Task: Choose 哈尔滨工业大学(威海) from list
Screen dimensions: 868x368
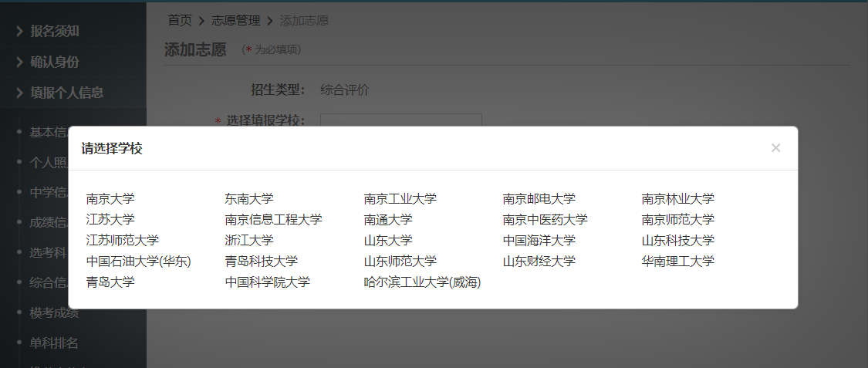Action: click(x=422, y=282)
